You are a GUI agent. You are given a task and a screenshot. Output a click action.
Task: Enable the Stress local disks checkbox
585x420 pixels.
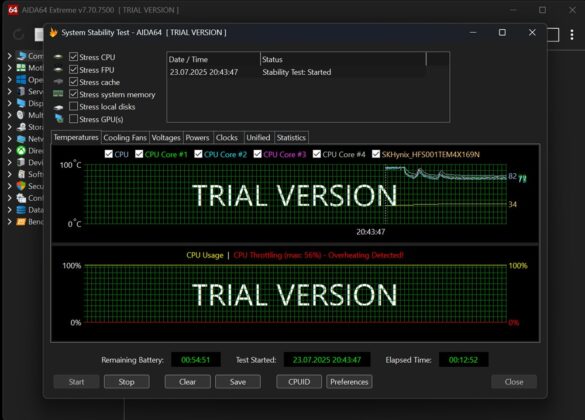[x=73, y=106]
